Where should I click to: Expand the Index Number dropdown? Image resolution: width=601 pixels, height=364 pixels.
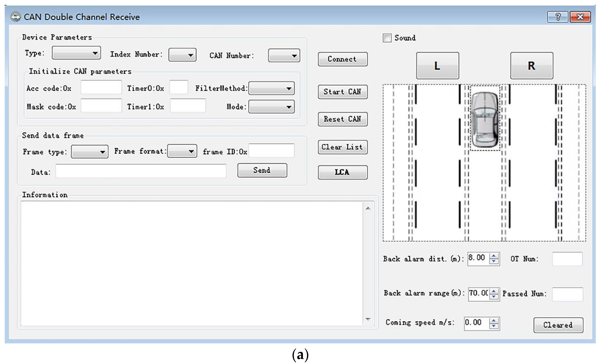(182, 55)
